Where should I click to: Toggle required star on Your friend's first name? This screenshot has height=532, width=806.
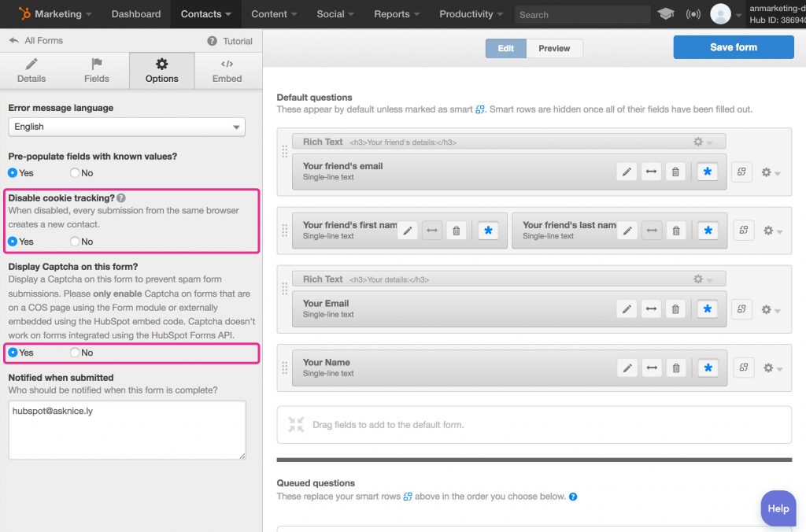(488, 231)
